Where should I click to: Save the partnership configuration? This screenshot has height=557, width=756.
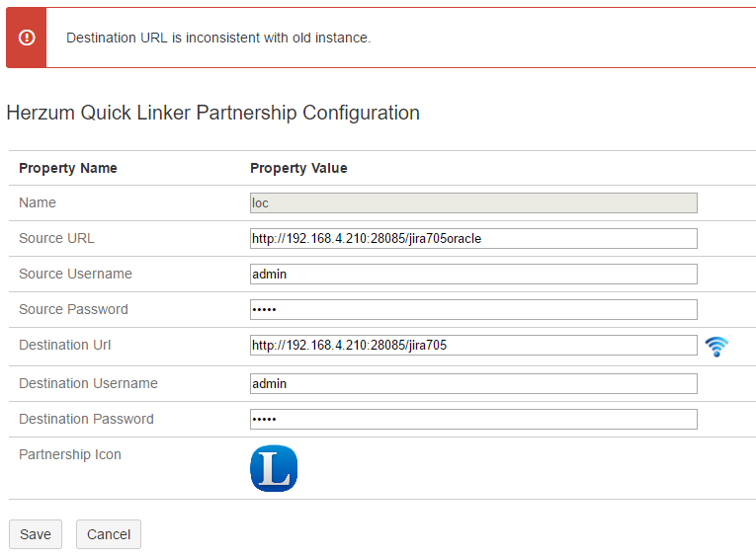(36, 534)
